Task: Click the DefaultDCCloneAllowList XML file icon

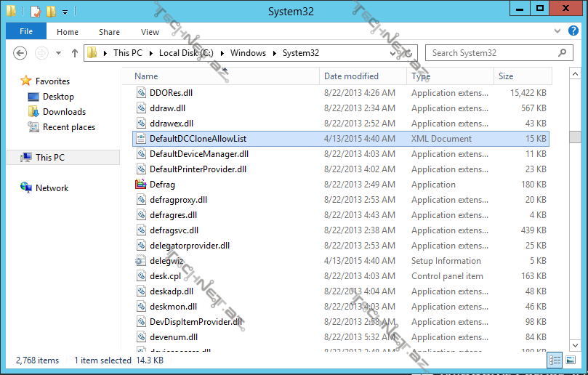Action: tap(141, 139)
